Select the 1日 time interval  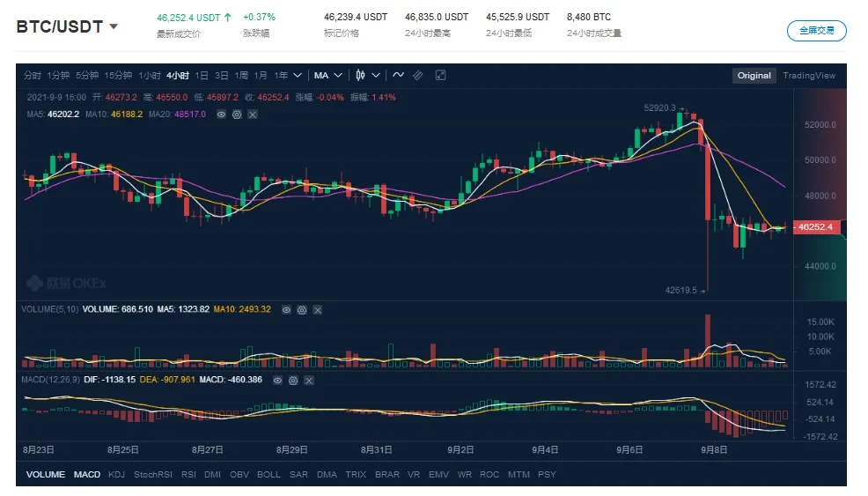(202, 76)
